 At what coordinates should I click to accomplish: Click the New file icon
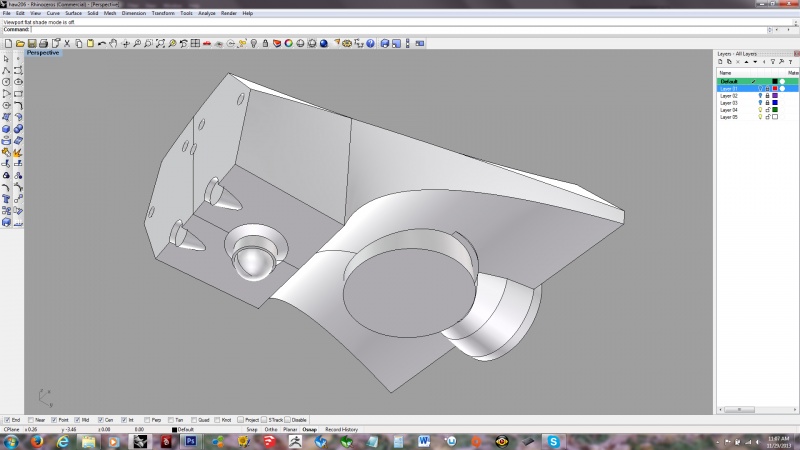pyautogui.click(x=8, y=43)
